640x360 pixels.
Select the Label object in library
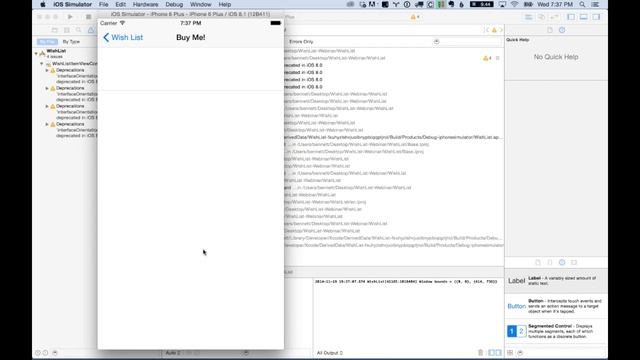coord(556,281)
